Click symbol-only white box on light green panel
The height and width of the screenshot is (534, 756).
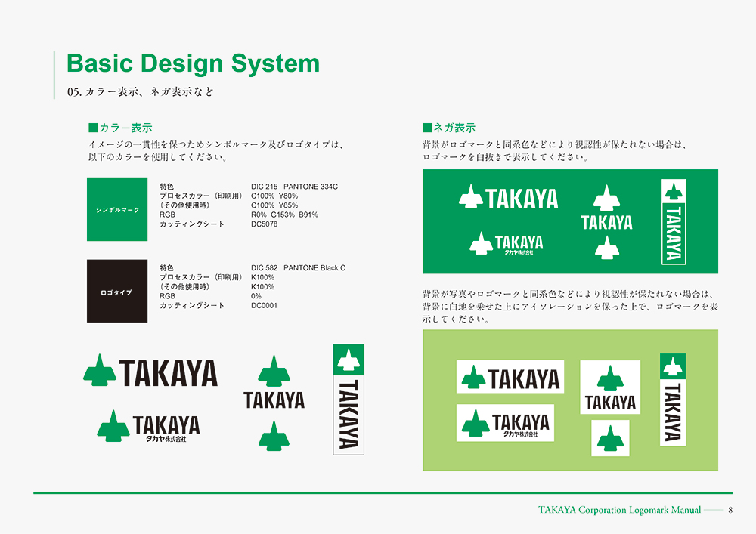click(x=610, y=438)
